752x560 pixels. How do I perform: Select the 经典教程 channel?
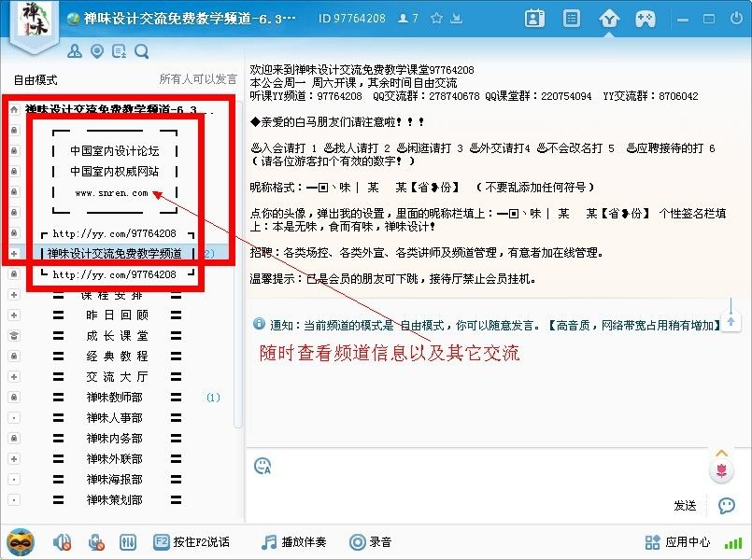tap(117, 356)
